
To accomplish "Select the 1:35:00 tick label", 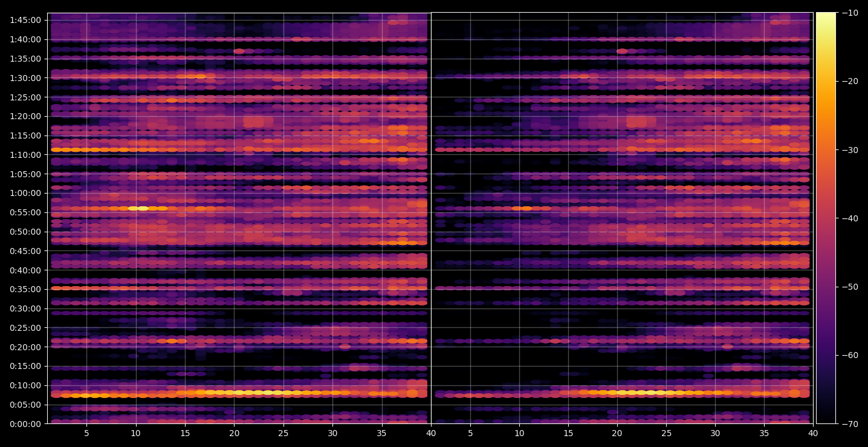I will (25, 59).
